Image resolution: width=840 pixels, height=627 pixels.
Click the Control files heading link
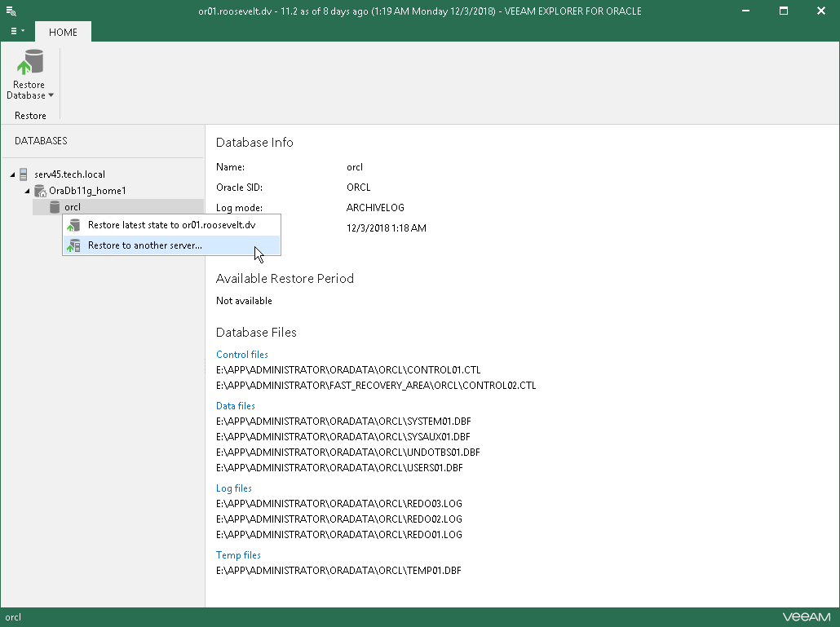241,355
